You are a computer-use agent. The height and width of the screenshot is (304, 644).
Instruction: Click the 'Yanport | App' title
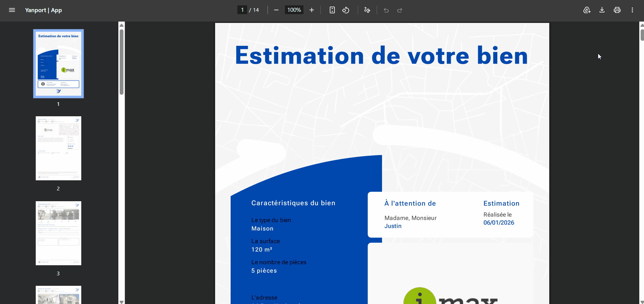[43, 10]
